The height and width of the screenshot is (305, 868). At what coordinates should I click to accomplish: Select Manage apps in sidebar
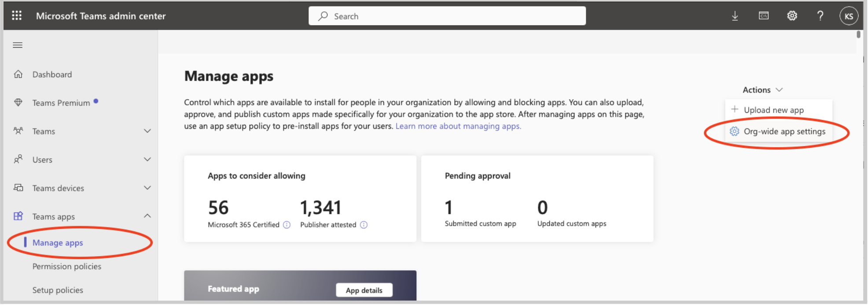(x=58, y=243)
